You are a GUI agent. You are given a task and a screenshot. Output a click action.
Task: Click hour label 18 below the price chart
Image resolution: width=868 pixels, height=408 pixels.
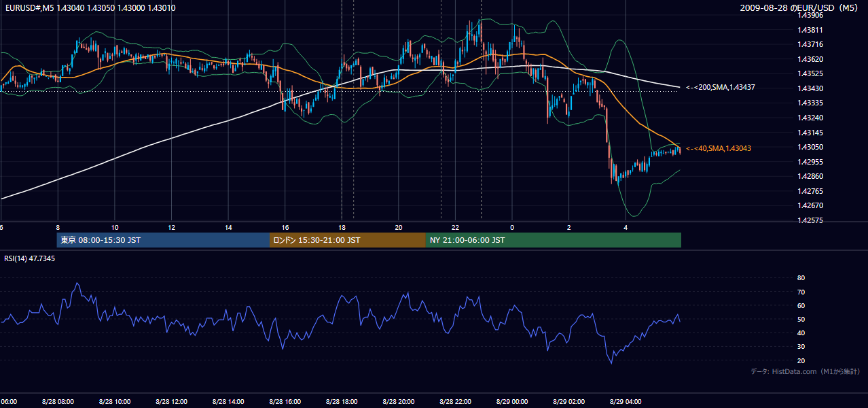click(342, 228)
